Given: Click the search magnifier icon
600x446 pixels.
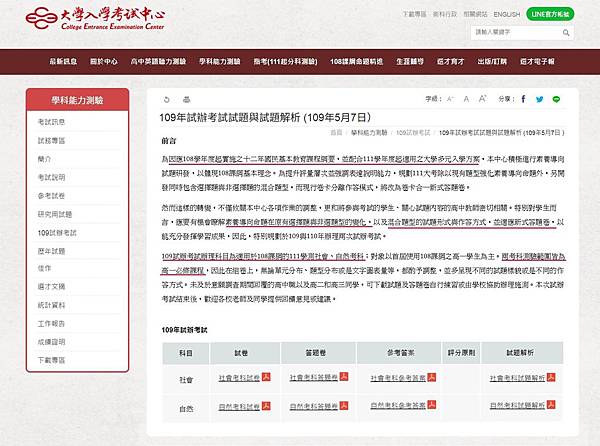Looking at the screenshot, I should tap(566, 33).
